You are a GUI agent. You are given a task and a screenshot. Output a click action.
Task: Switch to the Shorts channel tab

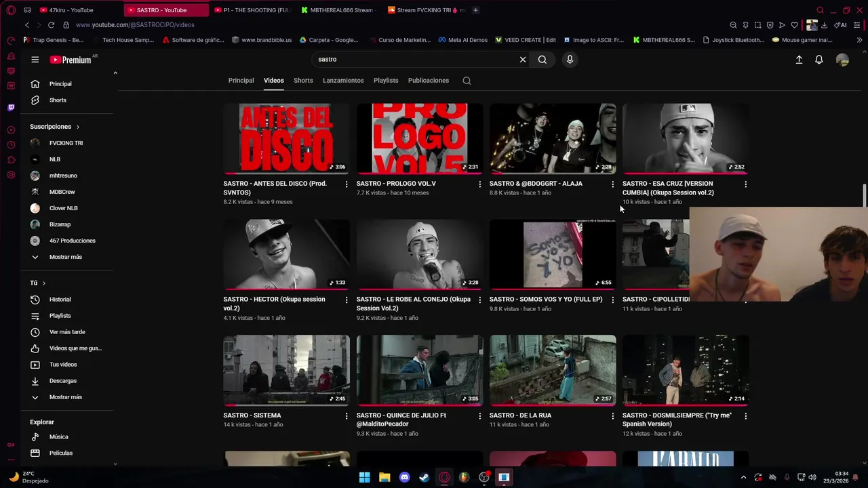[x=303, y=81]
